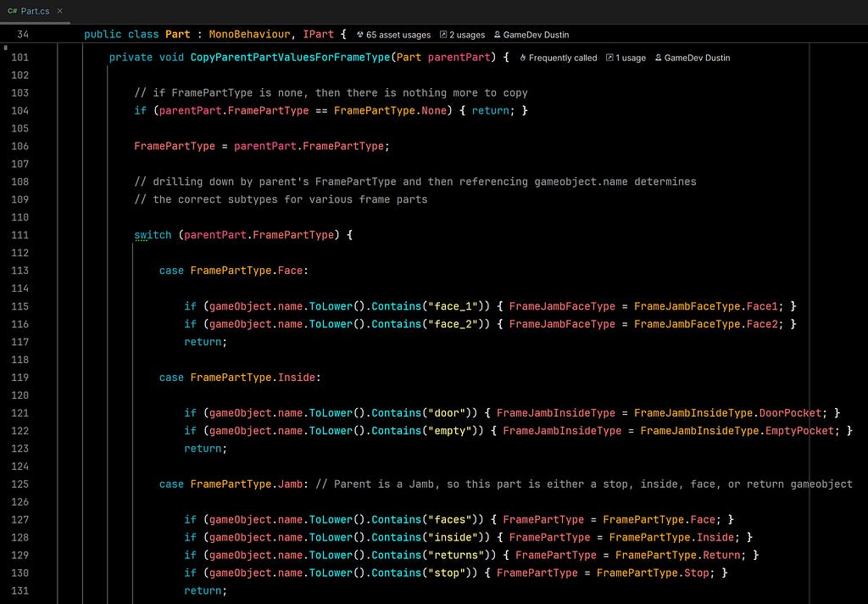
Task: Click the class name Part on line 34
Action: pyautogui.click(x=178, y=34)
